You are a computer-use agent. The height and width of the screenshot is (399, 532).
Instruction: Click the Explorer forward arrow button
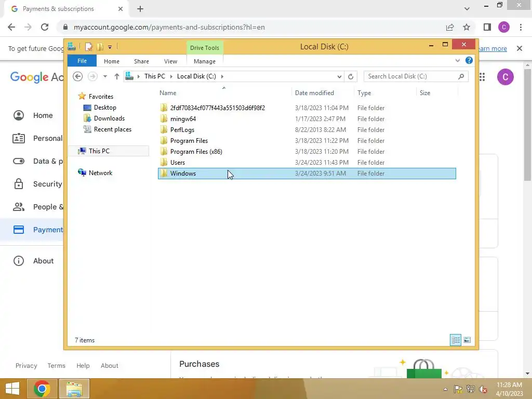click(92, 76)
